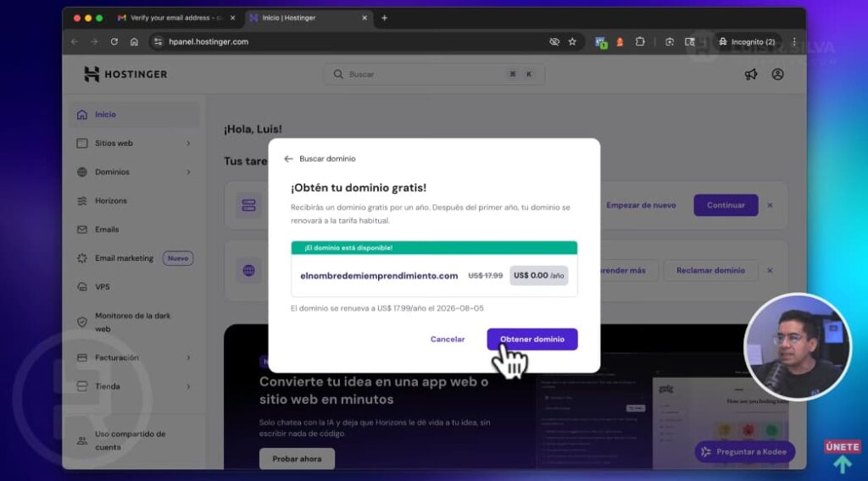Screen dimensions: 868x481
Task: Click the Facturación card icon
Action: tap(82, 357)
